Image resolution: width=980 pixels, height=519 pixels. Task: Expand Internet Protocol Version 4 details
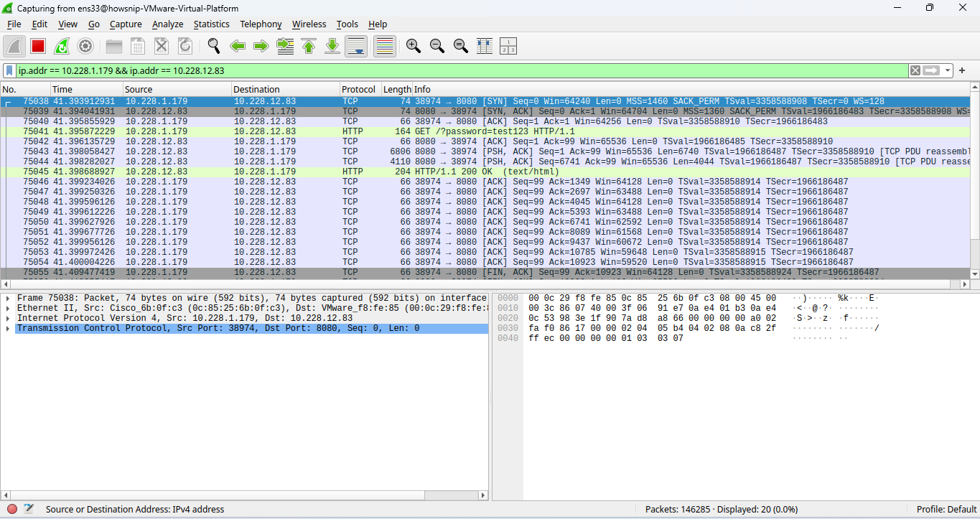click(x=7, y=318)
